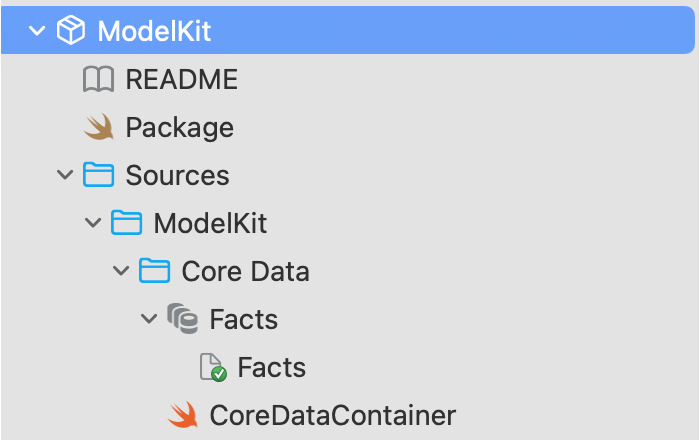700x440 pixels.
Task: Select the Sources folder label
Action: (x=177, y=176)
